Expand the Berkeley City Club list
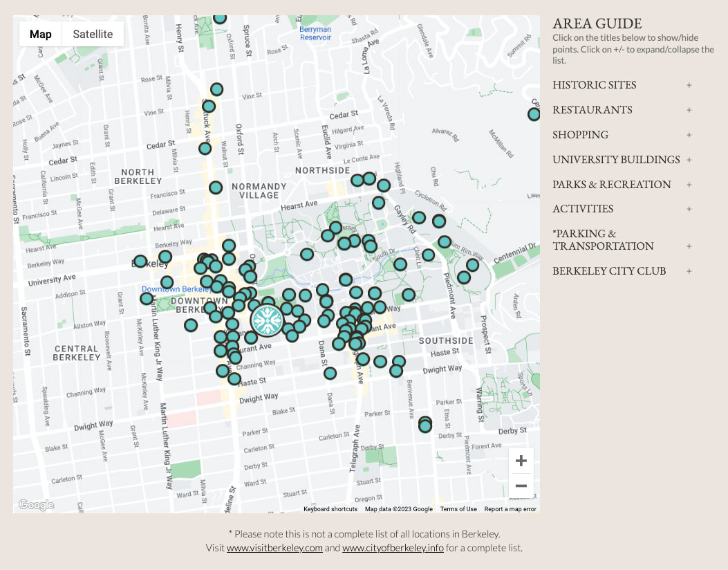 pos(689,271)
